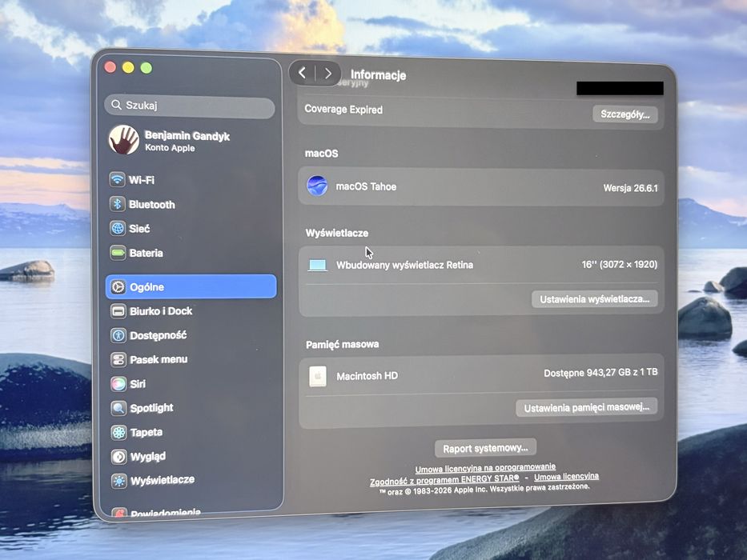Image resolution: width=747 pixels, height=560 pixels.
Task: Click the Bateria battery icon
Action: click(x=118, y=253)
